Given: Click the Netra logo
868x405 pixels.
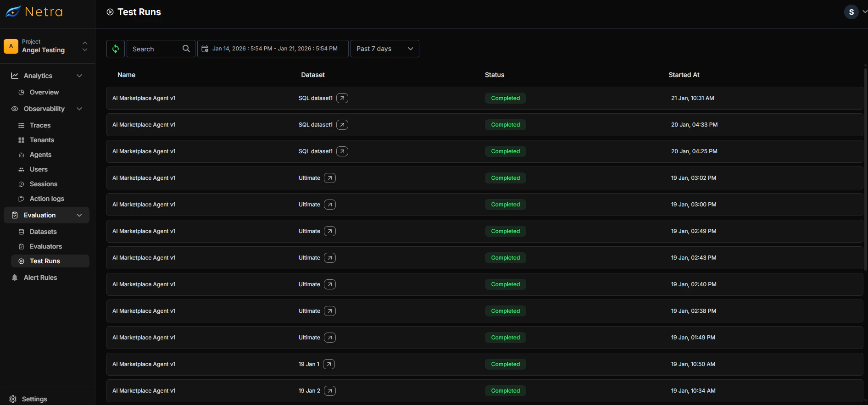Looking at the screenshot, I should 34,11.
